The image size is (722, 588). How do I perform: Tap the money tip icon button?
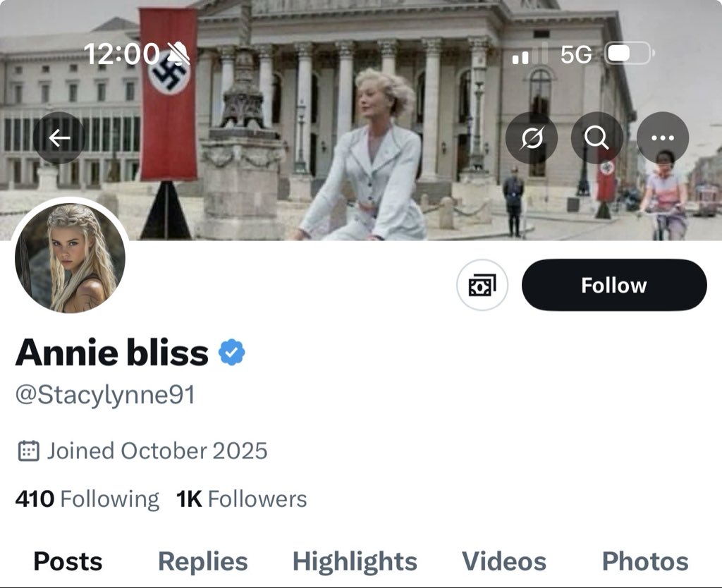(x=482, y=285)
